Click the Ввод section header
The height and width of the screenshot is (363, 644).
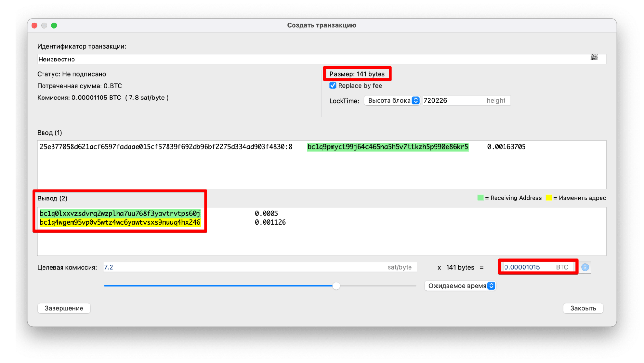click(49, 132)
